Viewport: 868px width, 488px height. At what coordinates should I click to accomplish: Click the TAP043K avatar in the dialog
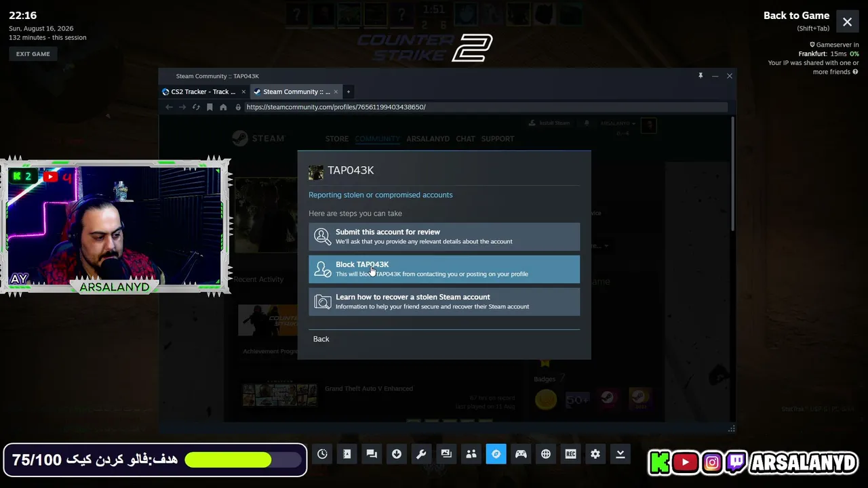[316, 172]
